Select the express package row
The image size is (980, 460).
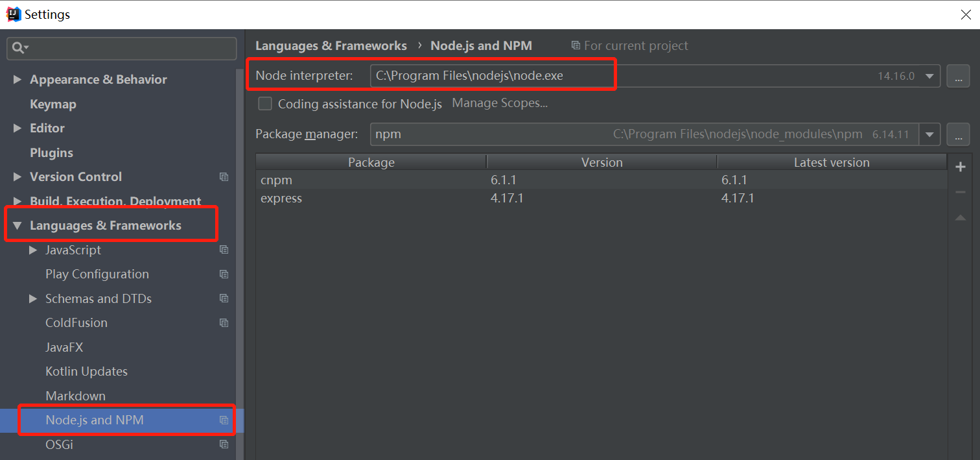(601, 198)
